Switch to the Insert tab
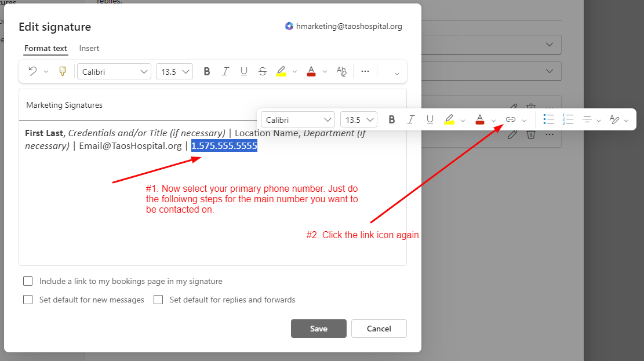Screen dimensions: 644x361 coord(89,49)
